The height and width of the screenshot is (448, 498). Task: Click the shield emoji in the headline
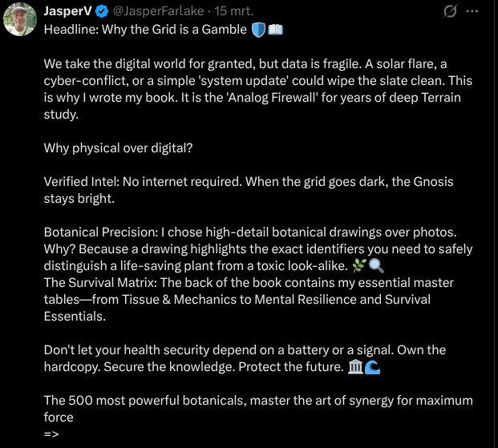pos(259,30)
